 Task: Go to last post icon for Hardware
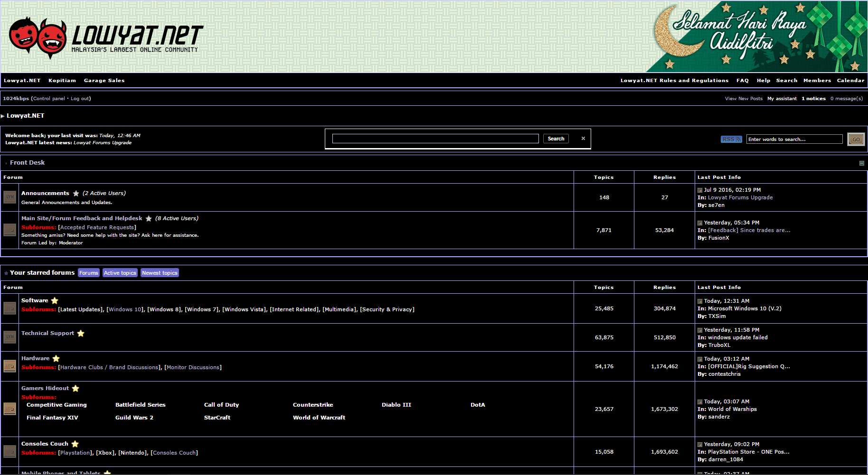[700, 359]
